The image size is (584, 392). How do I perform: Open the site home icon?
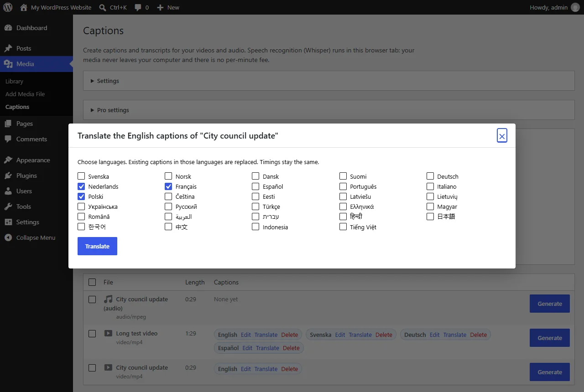tap(24, 7)
